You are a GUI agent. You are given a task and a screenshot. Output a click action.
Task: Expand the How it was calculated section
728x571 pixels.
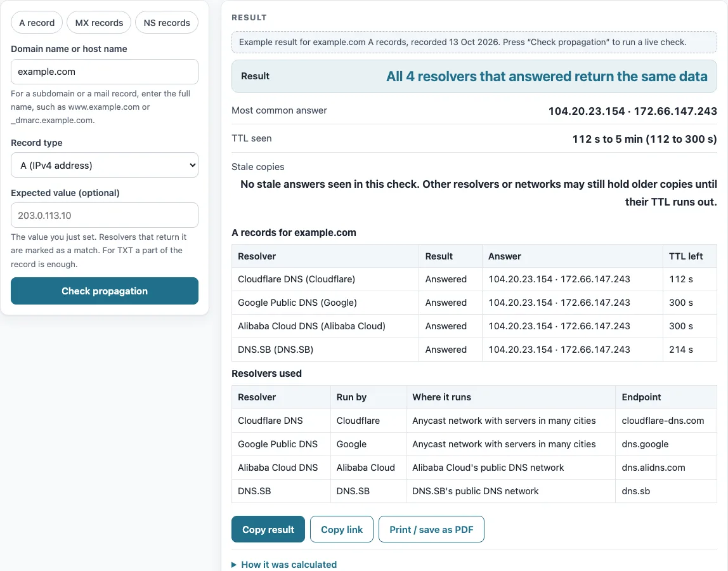coord(284,565)
